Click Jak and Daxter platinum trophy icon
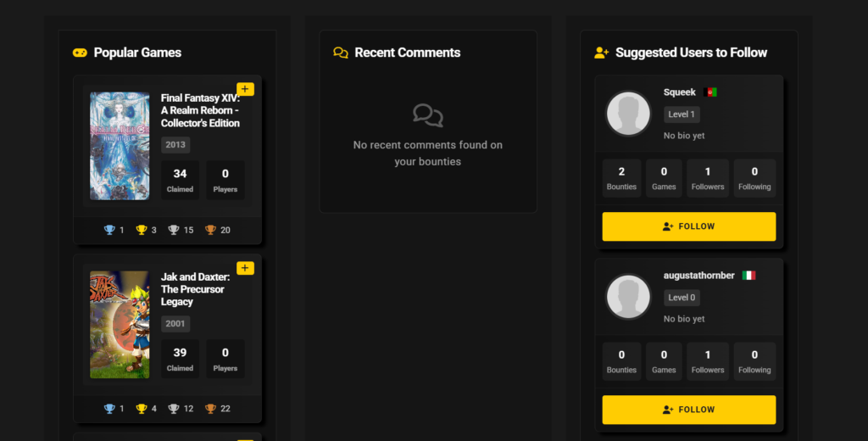 point(109,409)
